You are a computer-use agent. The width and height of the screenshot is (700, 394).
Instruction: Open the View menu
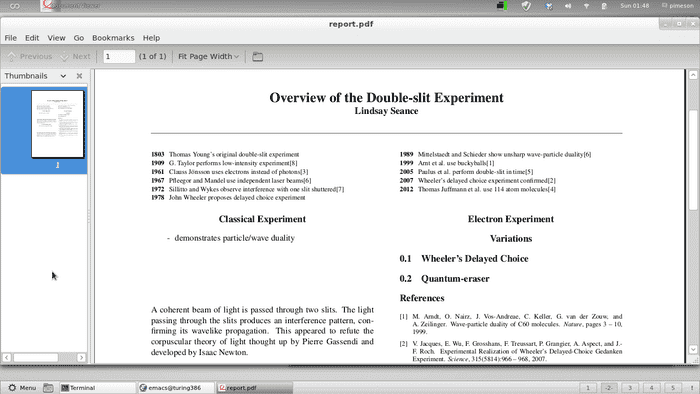pyautogui.click(x=56, y=38)
